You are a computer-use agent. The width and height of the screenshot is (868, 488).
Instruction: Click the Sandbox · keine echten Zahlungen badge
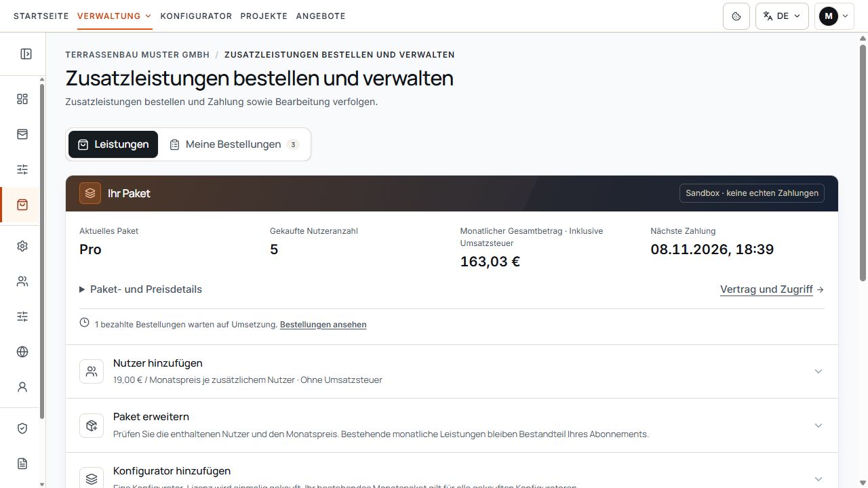pyautogui.click(x=752, y=193)
